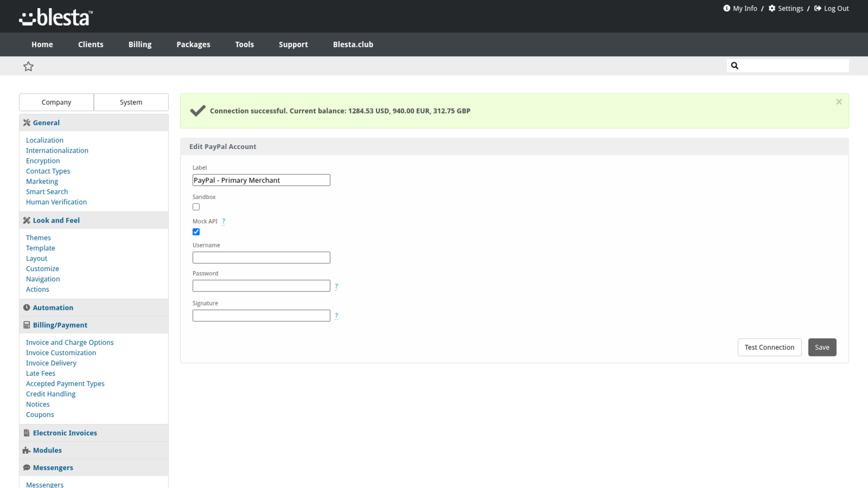This screenshot has height=488, width=868.
Task: Click the Password help question mark
Action: click(336, 286)
